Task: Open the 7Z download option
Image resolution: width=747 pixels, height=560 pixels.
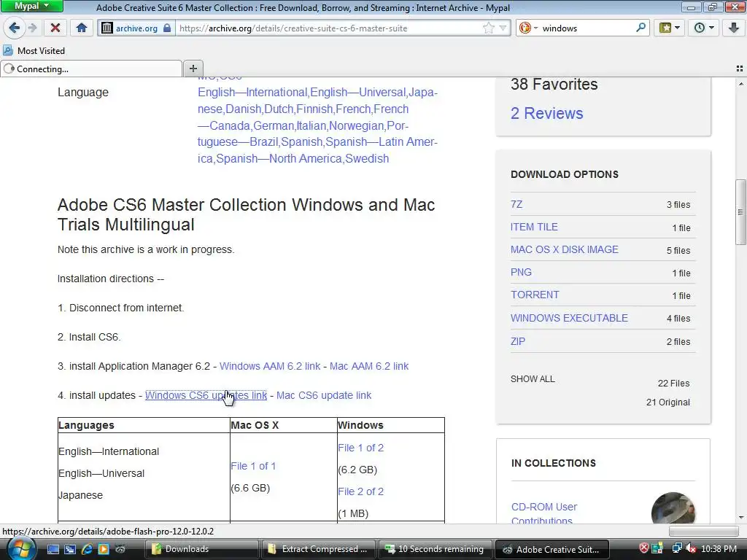Action: click(516, 204)
